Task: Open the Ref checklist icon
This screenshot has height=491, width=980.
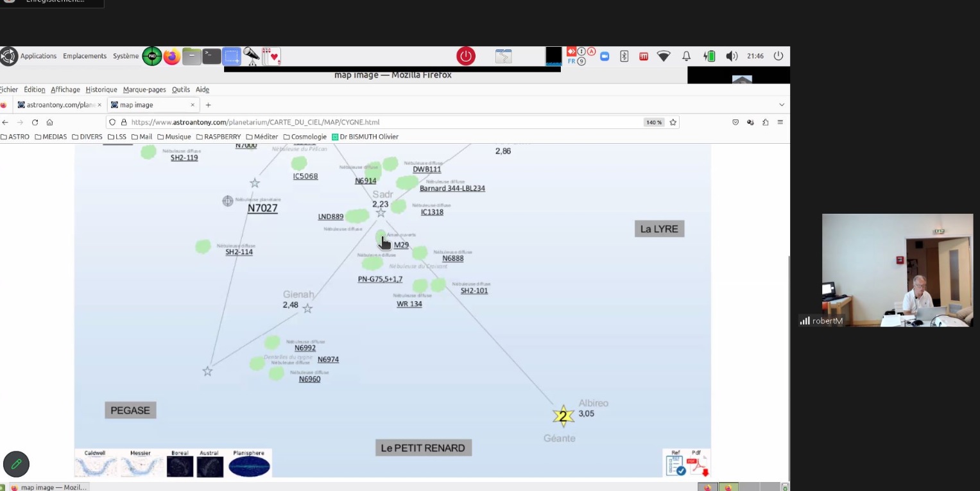Action: (676, 465)
